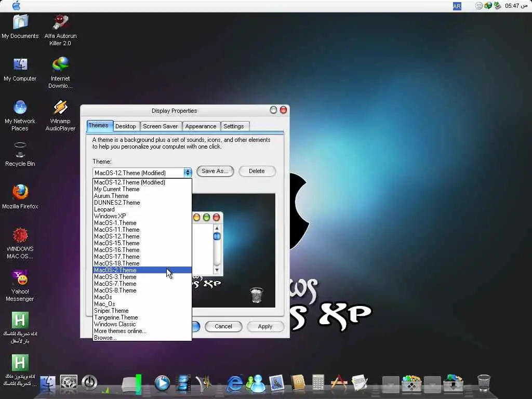
Task: Open My Computer desktop icon
Action: (20, 70)
